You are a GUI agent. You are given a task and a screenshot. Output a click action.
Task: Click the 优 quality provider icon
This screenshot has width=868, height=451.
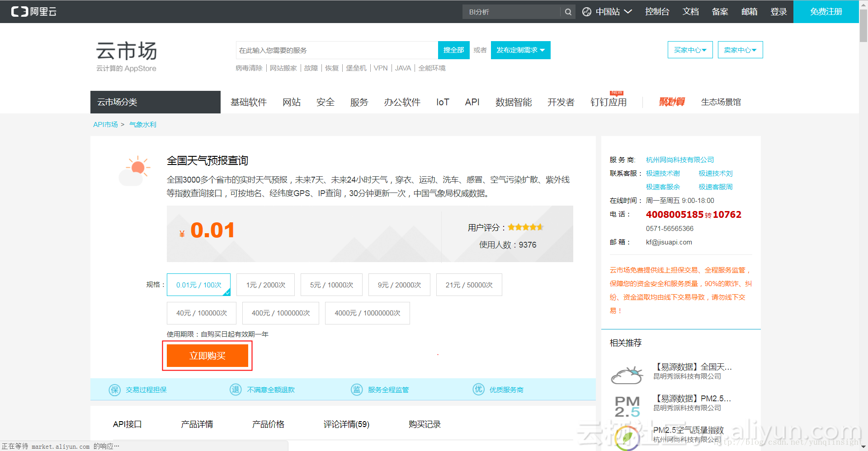[478, 390]
